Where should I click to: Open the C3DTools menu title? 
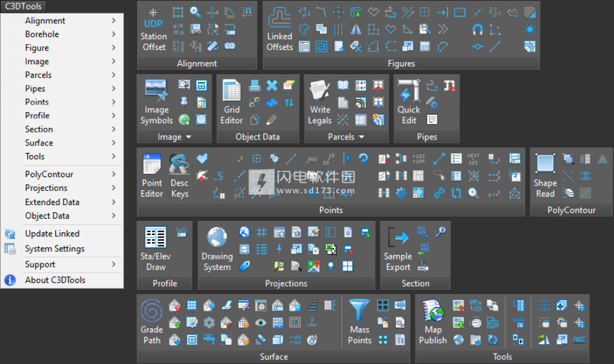(x=23, y=6)
